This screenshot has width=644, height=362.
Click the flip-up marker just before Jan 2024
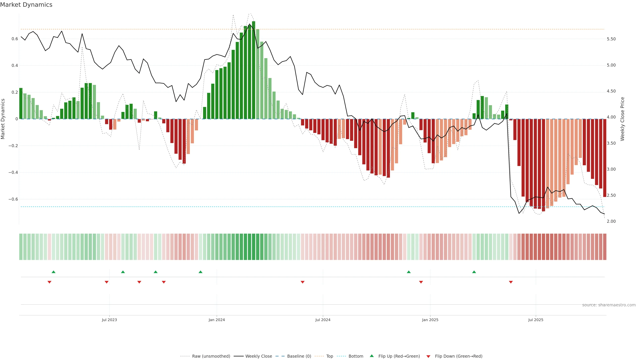click(x=201, y=272)
